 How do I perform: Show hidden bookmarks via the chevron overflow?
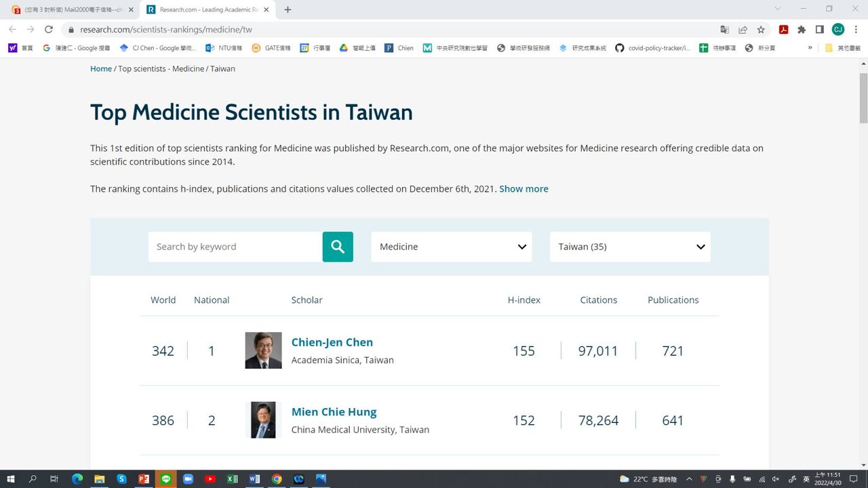click(x=810, y=48)
